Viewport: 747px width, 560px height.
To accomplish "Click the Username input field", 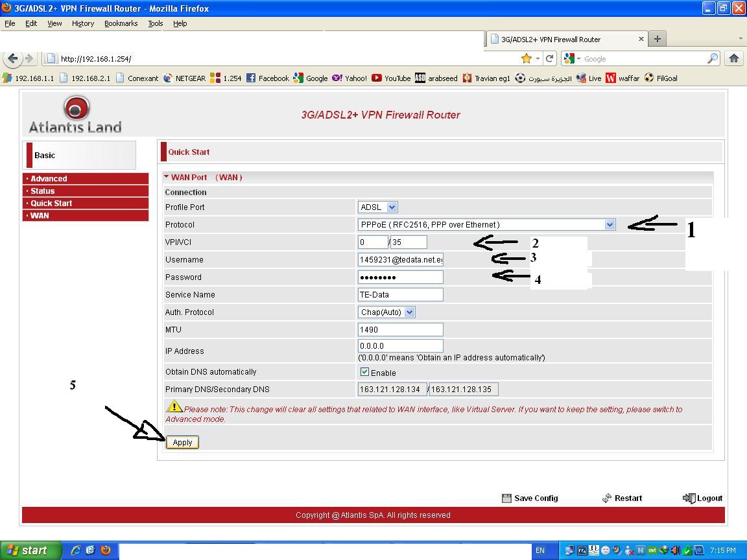I will (x=401, y=259).
